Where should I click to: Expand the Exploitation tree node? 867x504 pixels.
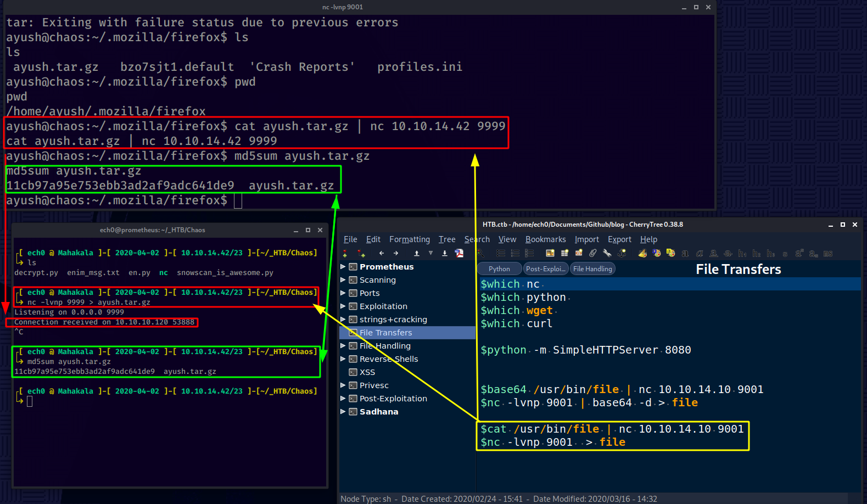tap(343, 306)
